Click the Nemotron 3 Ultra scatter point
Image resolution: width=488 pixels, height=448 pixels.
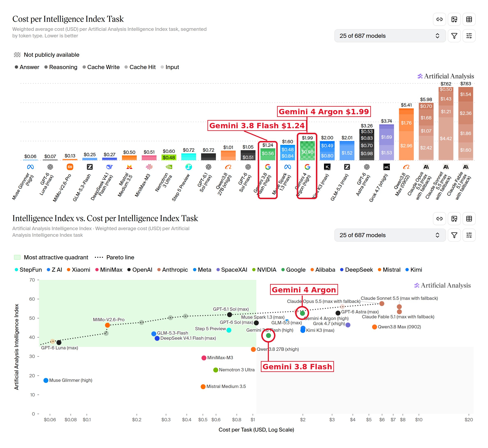click(215, 370)
